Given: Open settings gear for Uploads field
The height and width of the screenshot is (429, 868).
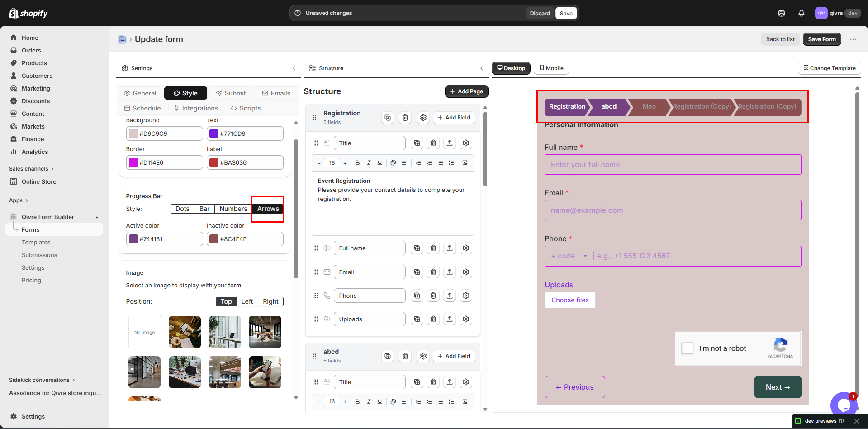Looking at the screenshot, I should (x=466, y=319).
